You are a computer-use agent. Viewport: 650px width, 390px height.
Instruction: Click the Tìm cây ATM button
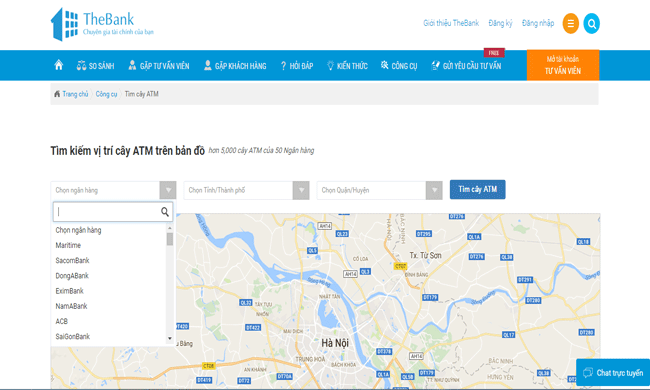click(478, 189)
